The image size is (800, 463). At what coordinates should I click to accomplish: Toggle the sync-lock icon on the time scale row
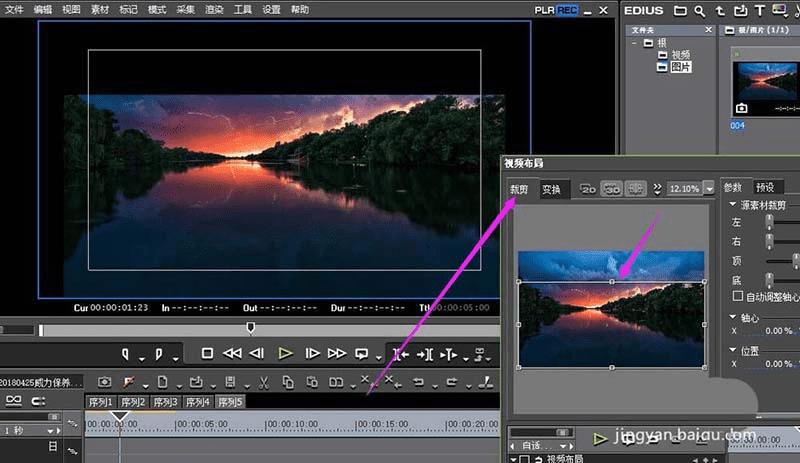[72, 423]
